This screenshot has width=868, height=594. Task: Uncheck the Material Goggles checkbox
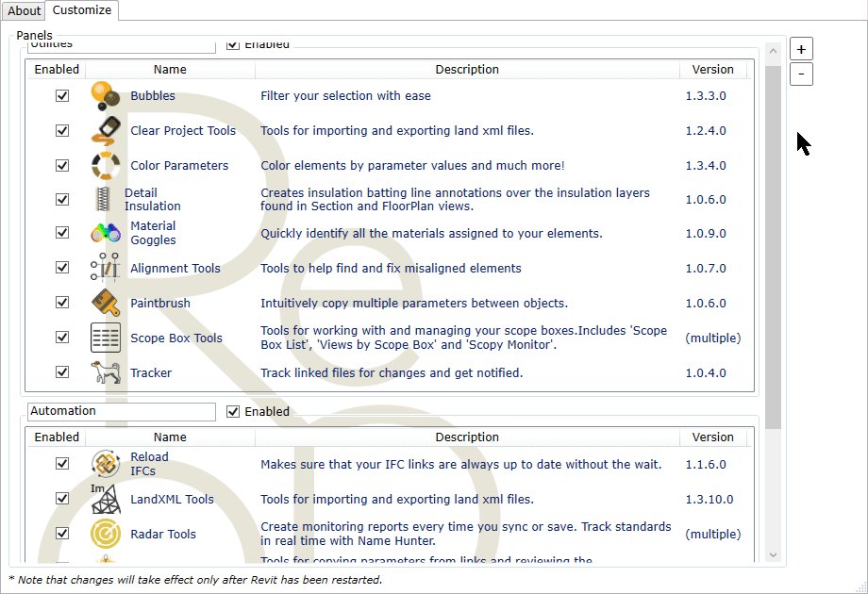[x=62, y=232]
